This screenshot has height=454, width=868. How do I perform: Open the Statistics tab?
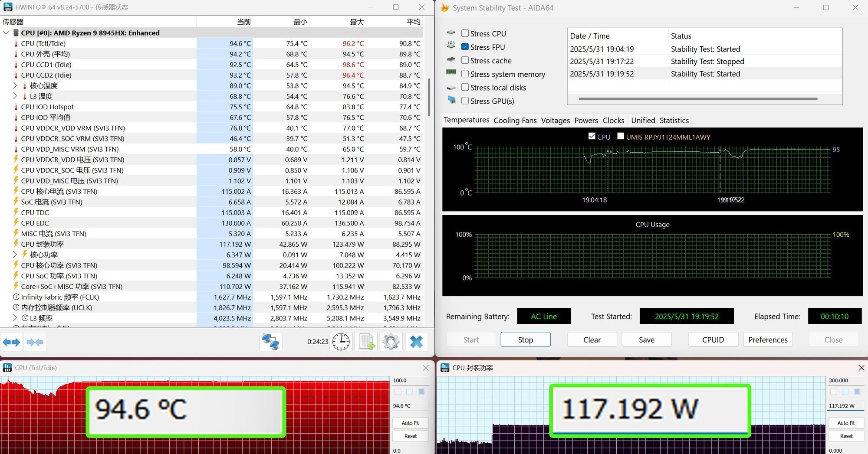click(x=674, y=121)
